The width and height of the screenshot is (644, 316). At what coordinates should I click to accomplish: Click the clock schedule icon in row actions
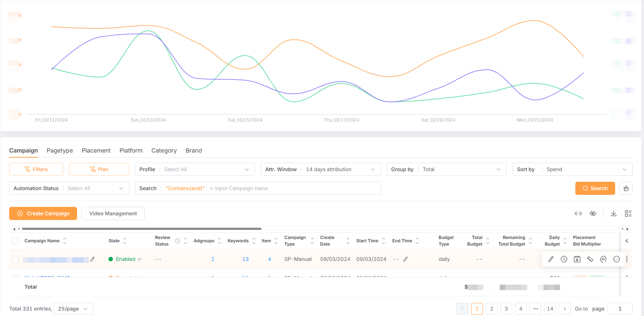564,259
